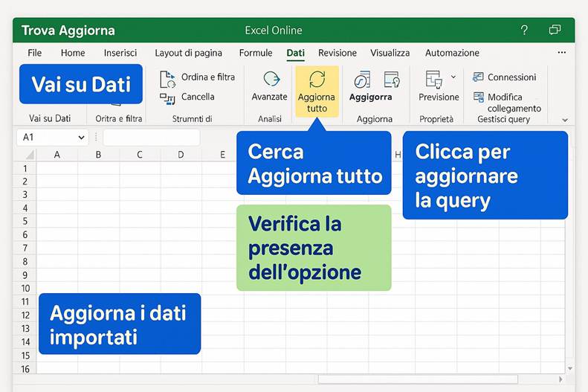The image size is (588, 392).
Task: Open the Name Box A1 dropdown
Action: [81, 138]
